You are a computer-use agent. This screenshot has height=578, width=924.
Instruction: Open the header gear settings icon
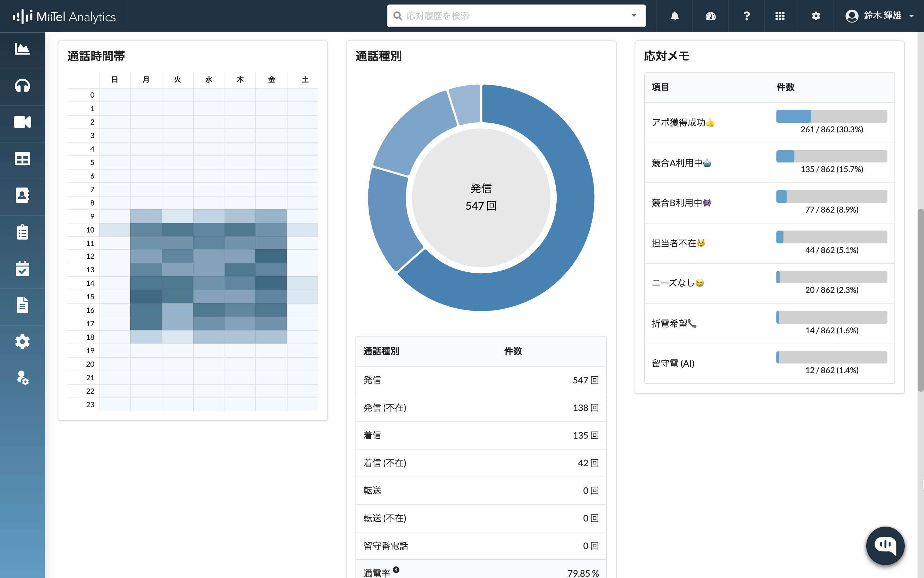tap(816, 16)
